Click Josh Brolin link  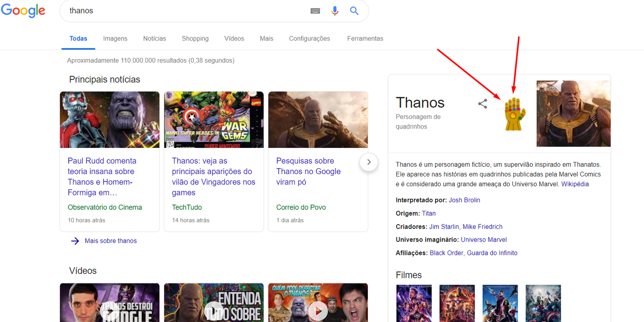coord(464,200)
